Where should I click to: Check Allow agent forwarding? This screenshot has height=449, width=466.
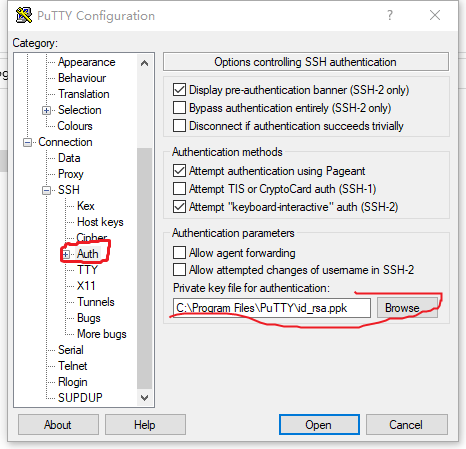coord(179,252)
